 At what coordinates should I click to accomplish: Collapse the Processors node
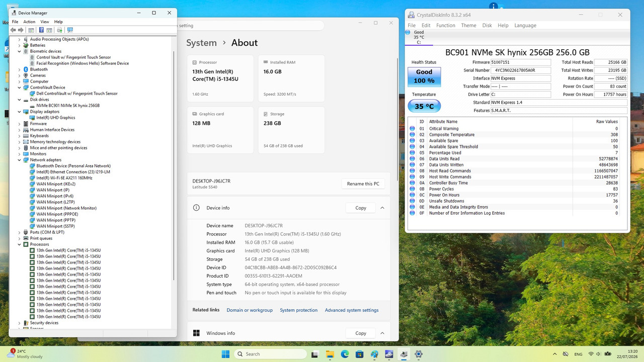19,244
